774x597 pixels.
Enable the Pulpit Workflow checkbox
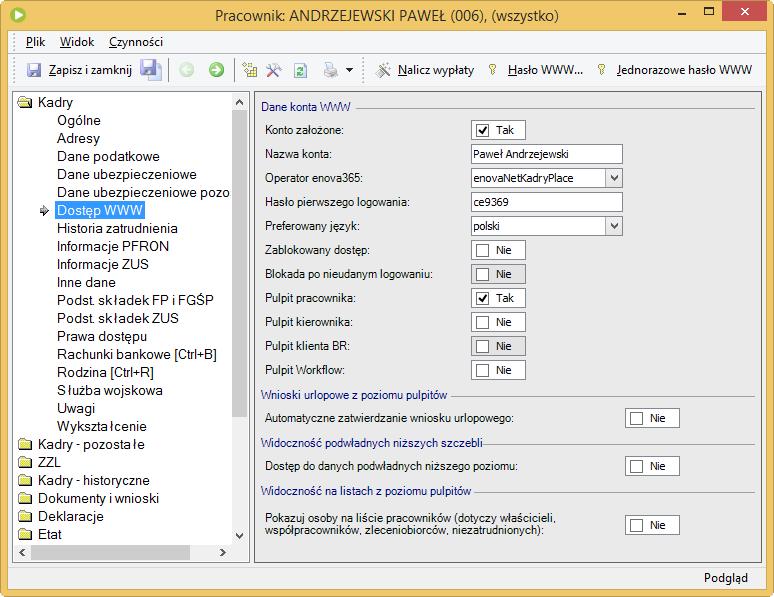(x=482, y=370)
